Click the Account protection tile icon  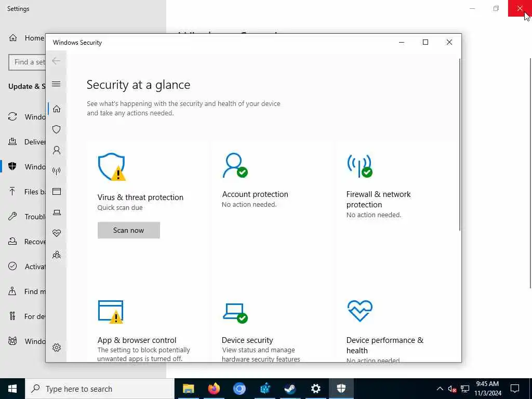pos(235,166)
